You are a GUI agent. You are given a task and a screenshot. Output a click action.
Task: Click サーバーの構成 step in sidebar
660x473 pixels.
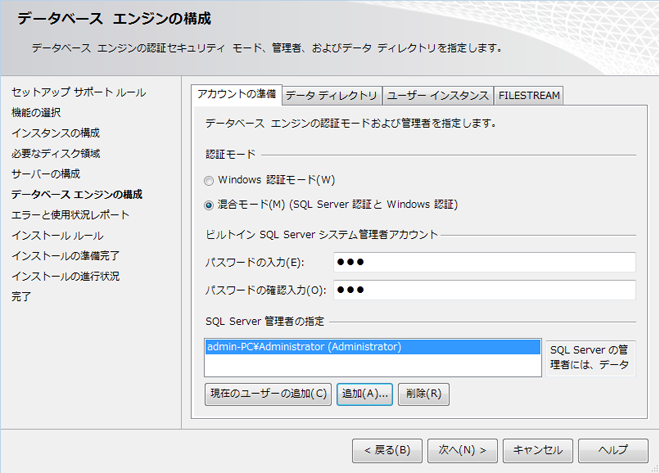46,174
